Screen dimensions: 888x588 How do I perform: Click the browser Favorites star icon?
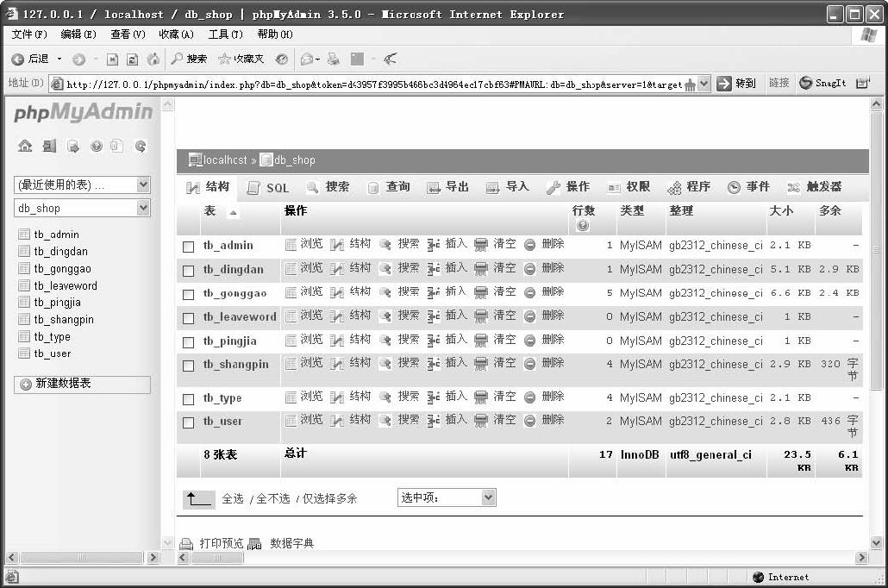pos(224,59)
